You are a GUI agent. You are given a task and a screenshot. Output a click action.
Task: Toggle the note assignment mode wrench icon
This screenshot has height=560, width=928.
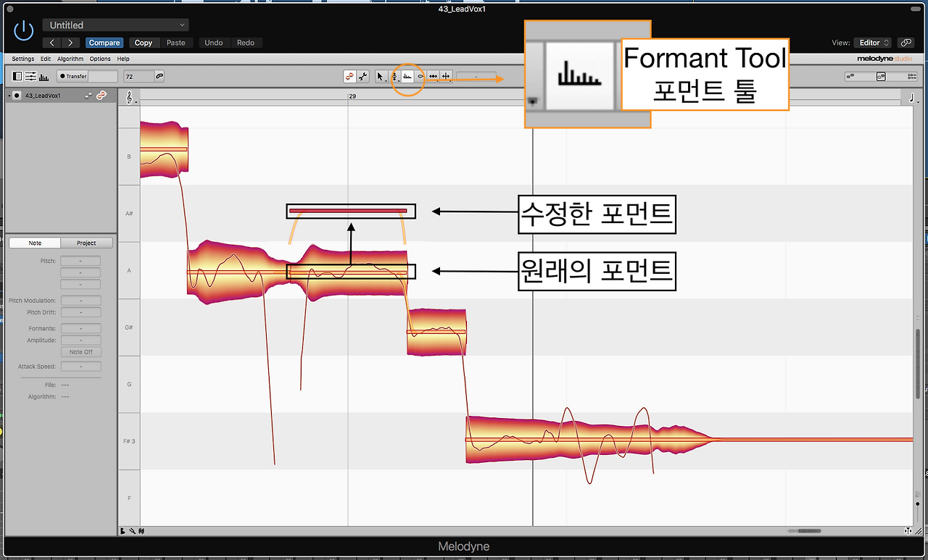click(x=363, y=76)
